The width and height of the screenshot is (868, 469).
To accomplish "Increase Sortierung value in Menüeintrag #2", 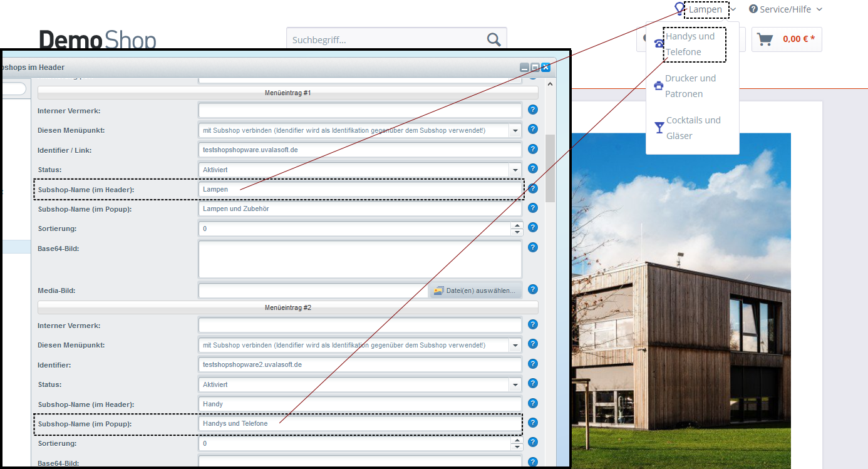I will [517, 440].
